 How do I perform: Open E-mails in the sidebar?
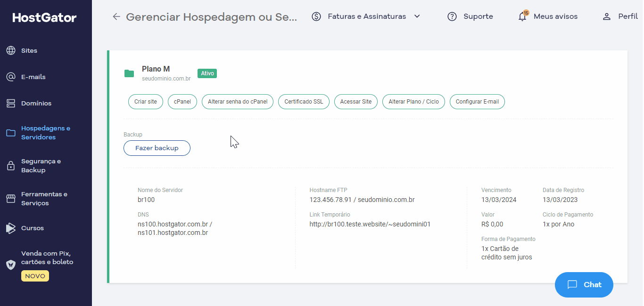coord(33,77)
